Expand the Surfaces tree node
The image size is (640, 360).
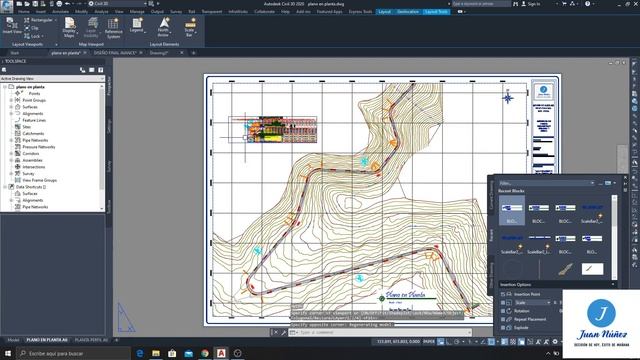click(x=11, y=107)
